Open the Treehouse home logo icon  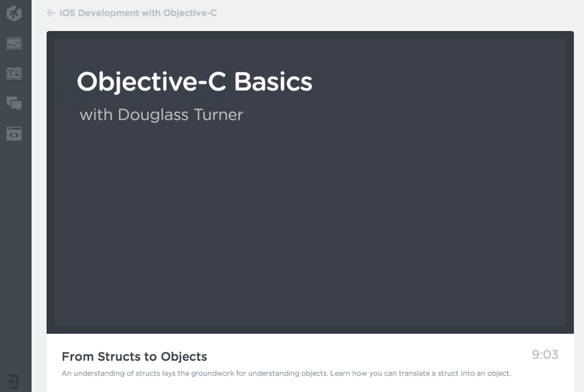[x=14, y=14]
